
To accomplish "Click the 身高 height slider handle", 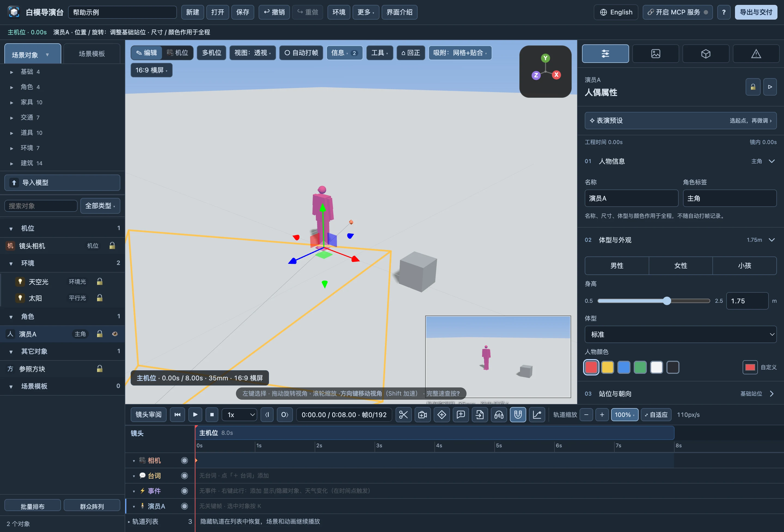I will 667,301.
